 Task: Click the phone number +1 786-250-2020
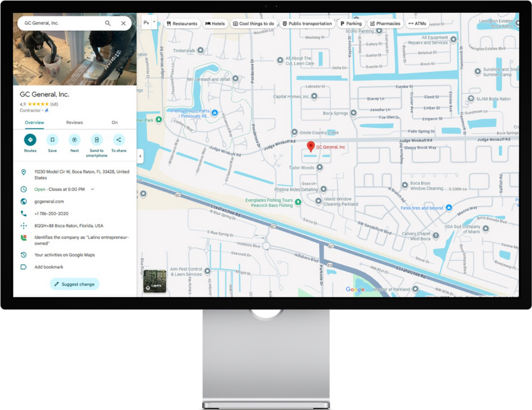(x=51, y=214)
